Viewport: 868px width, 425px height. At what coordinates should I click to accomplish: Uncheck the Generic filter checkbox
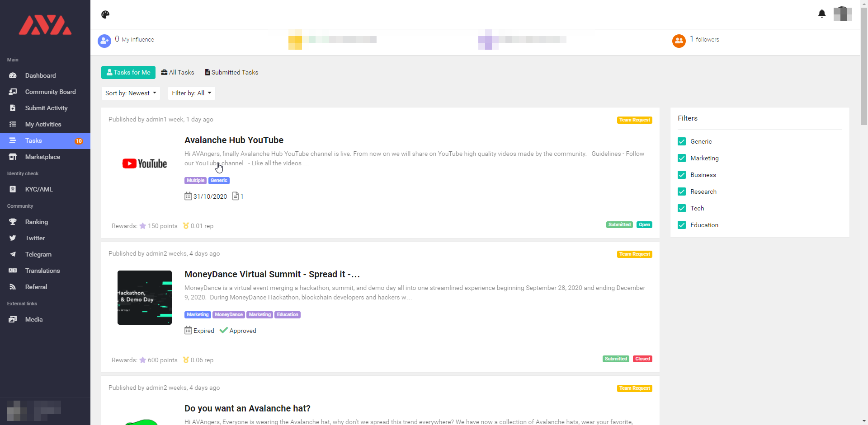(682, 141)
